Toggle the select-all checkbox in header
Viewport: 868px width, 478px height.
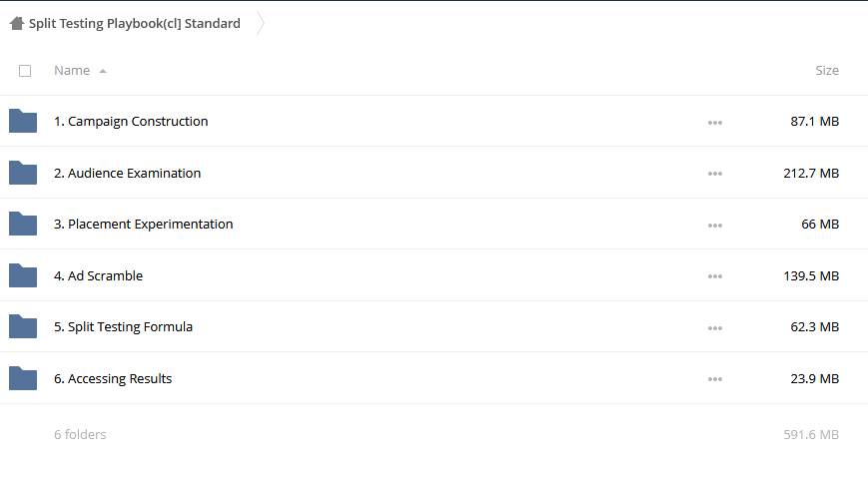[x=25, y=71]
